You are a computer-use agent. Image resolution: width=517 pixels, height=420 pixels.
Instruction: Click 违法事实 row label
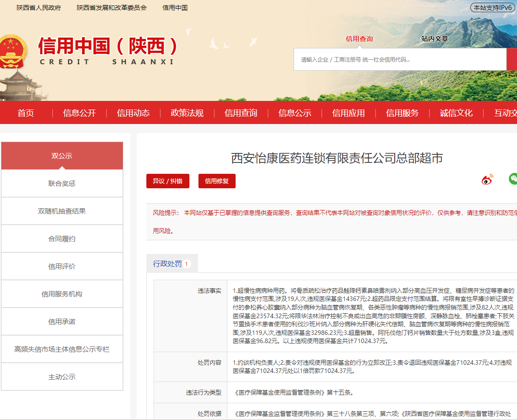(x=209, y=291)
